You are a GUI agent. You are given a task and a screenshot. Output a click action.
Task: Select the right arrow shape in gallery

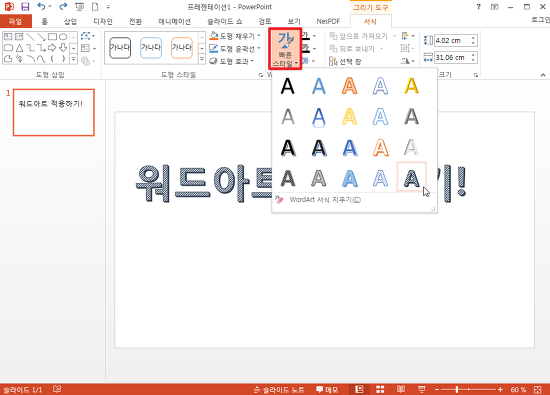[52, 48]
